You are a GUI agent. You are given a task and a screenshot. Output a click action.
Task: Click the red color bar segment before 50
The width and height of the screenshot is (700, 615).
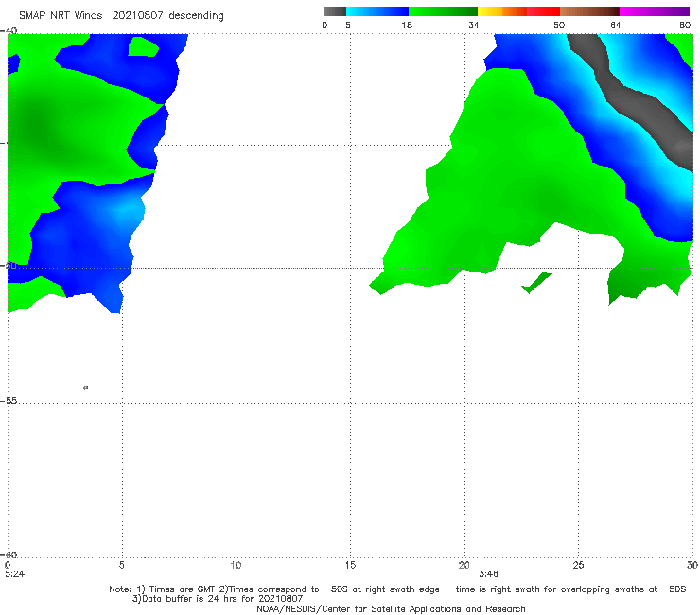543,11
